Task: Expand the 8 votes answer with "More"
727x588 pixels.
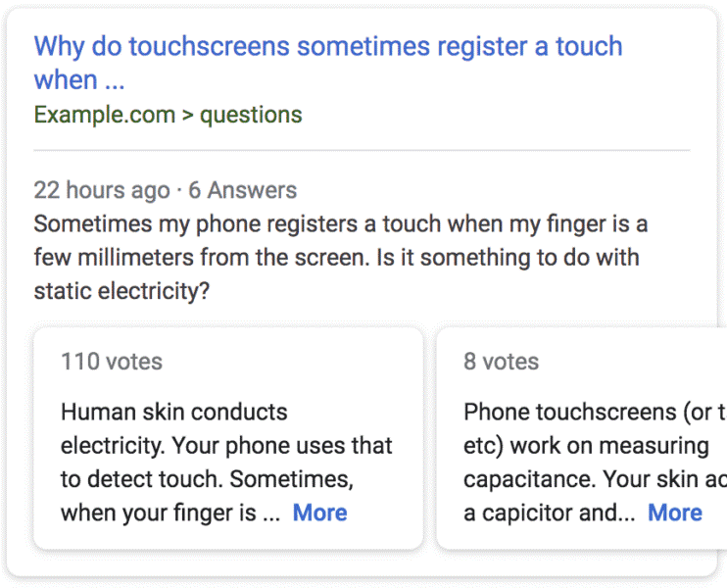Action: point(675,513)
